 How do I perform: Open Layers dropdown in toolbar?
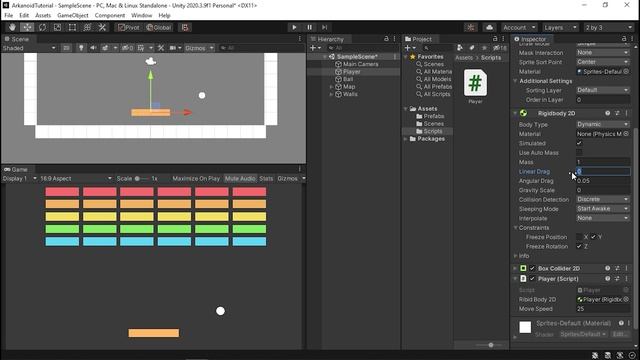[560, 27]
